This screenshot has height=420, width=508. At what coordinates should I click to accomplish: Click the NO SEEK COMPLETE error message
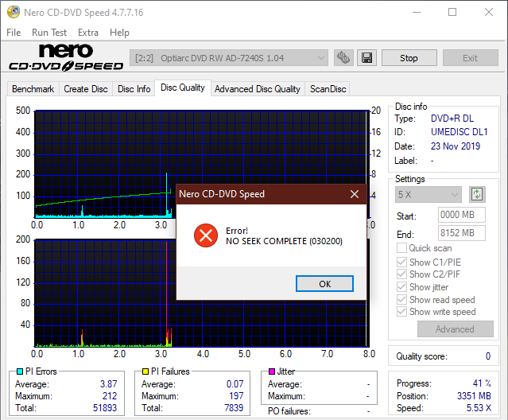coord(284,241)
